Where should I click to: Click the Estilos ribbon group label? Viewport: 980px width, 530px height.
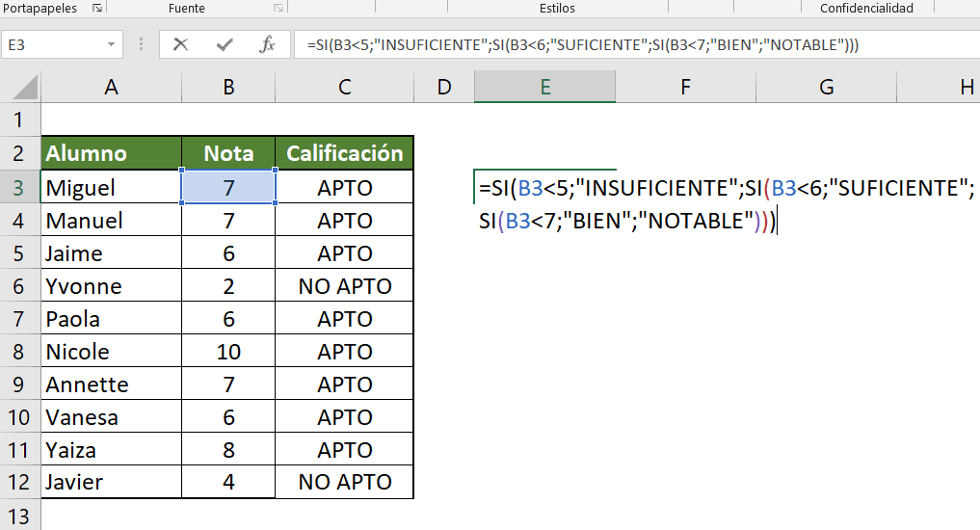tap(557, 8)
